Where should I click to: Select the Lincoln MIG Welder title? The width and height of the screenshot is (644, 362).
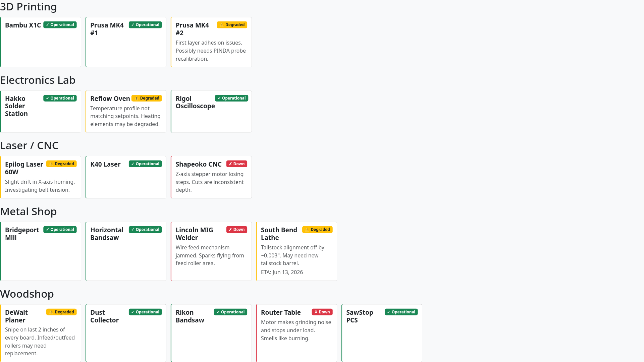pyautogui.click(x=195, y=234)
